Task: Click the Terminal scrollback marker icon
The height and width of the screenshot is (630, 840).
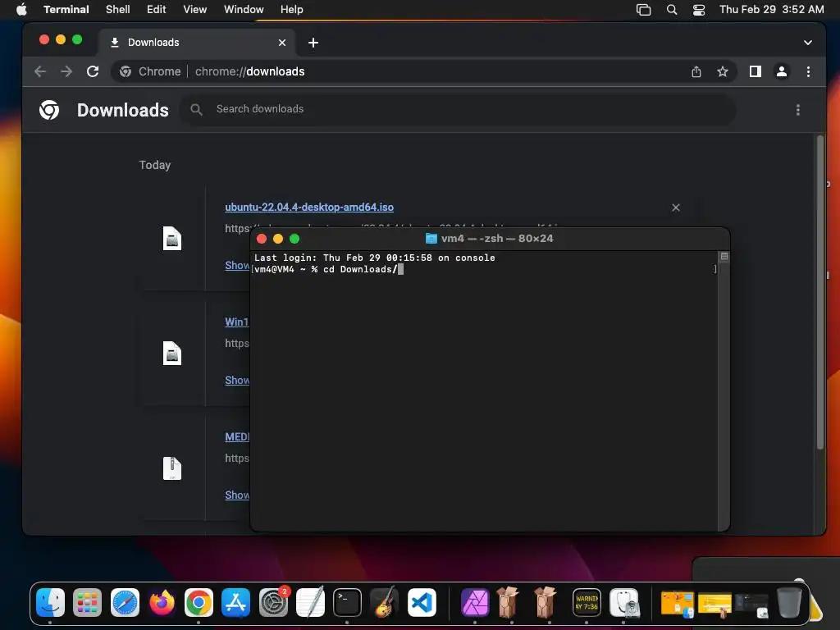Action: coord(724,257)
